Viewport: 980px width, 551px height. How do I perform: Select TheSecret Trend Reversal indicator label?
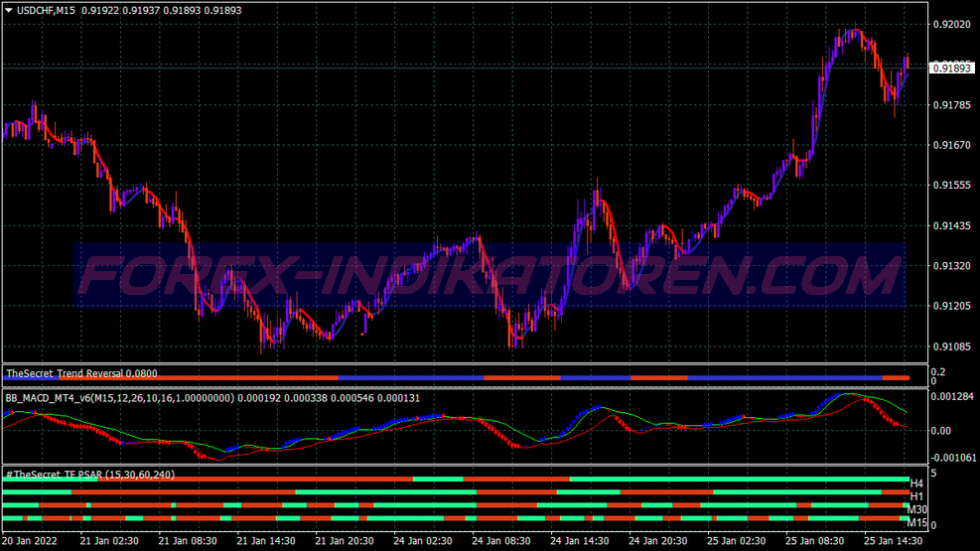point(81,373)
